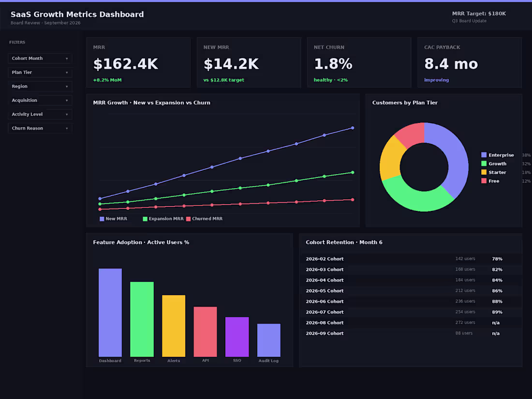532x399 pixels.
Task: Click the healthy · <2% status text
Action: point(331,80)
